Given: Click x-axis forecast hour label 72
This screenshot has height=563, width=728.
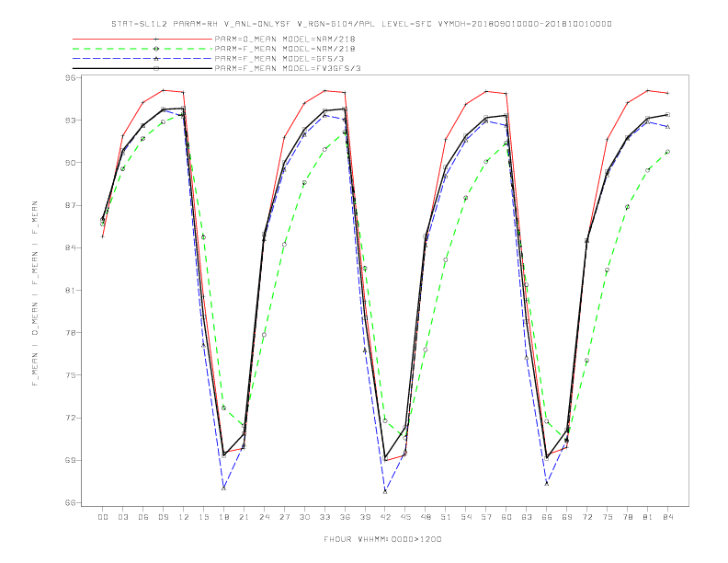Looking at the screenshot, I should (587, 517).
